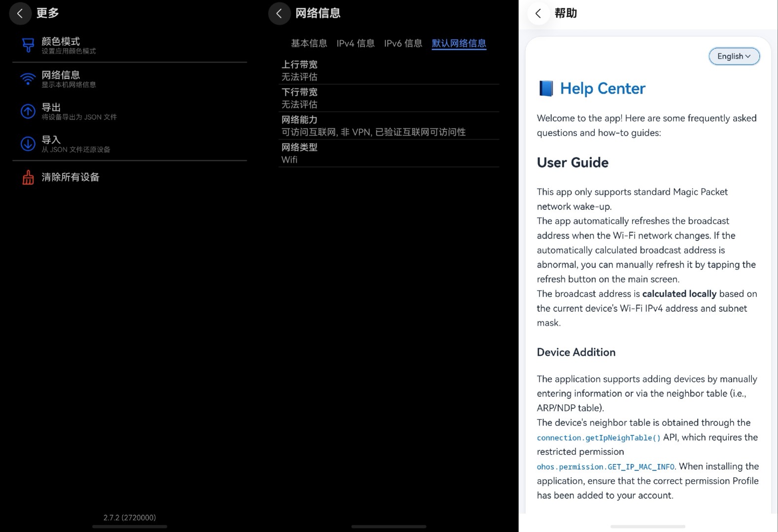This screenshot has height=532, width=778.
Task: Tap the upload arrow 导出 icon
Action: [x=28, y=111]
